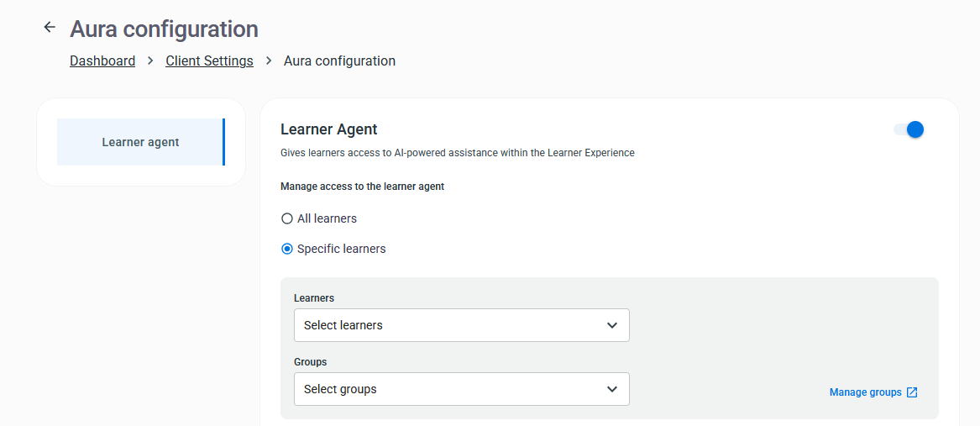Open the Dashboard breadcrumb link

coord(102,60)
